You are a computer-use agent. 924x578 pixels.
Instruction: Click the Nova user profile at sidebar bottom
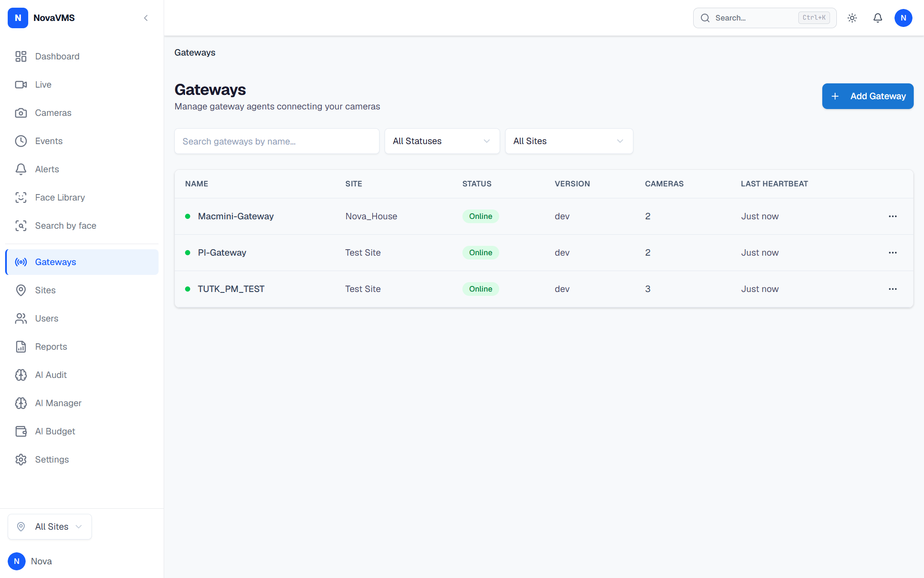click(x=30, y=561)
